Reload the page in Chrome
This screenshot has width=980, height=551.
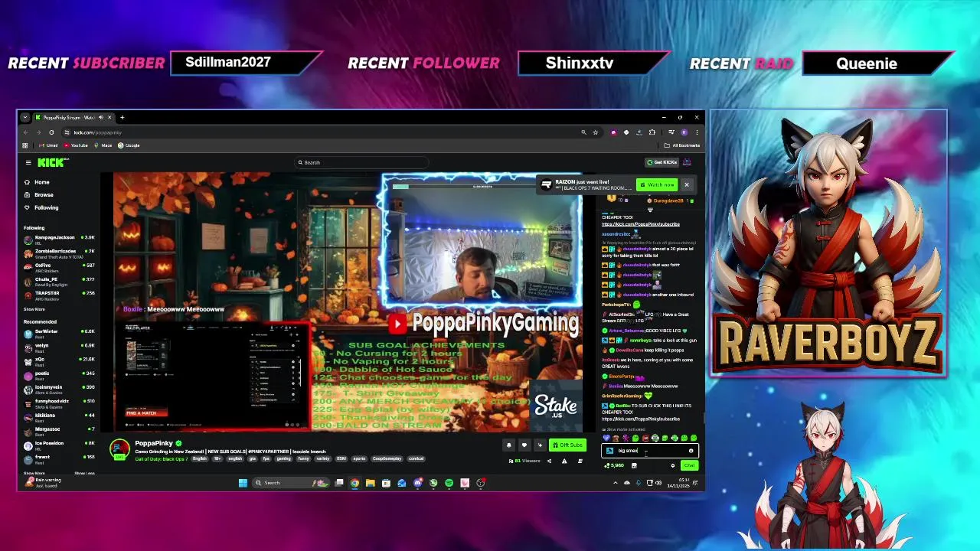[x=51, y=132]
